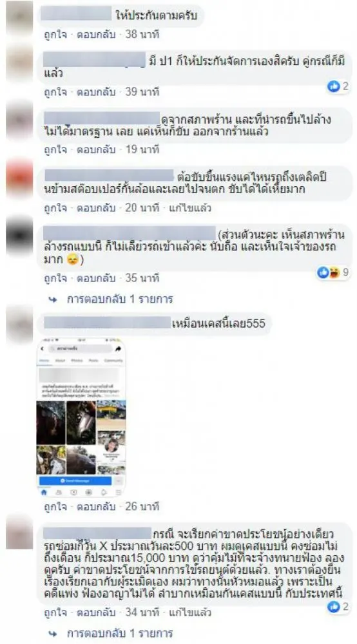Click ถูกใจ on the 34-minute comment
357x644 pixels.
tap(55, 613)
